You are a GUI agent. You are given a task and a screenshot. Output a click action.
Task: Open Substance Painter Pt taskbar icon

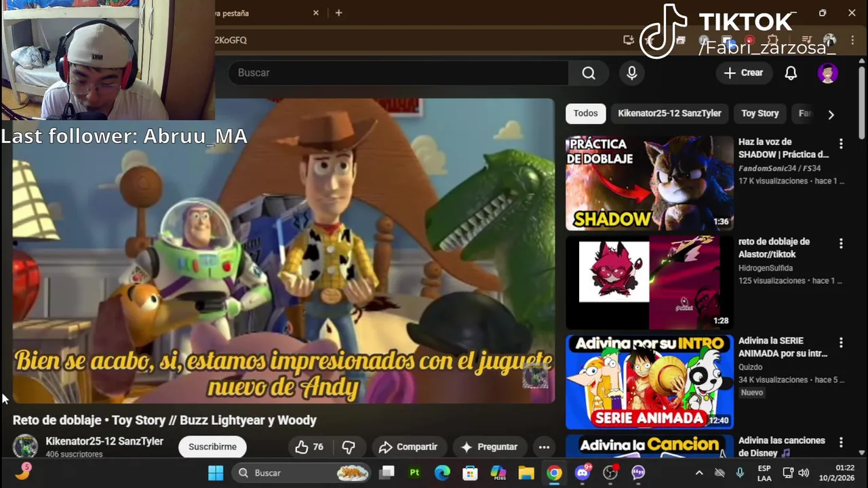click(x=414, y=472)
